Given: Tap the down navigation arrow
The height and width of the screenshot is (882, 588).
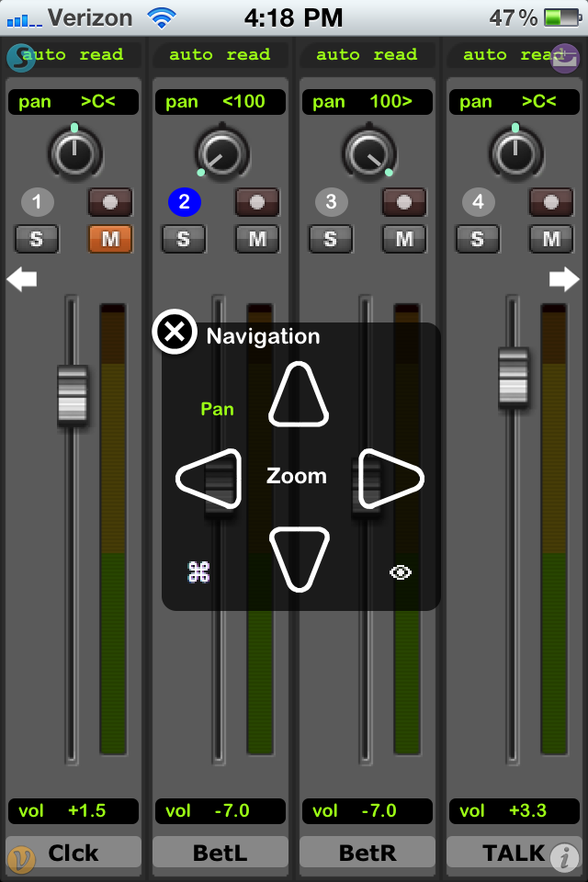Looking at the screenshot, I should 299,556.
